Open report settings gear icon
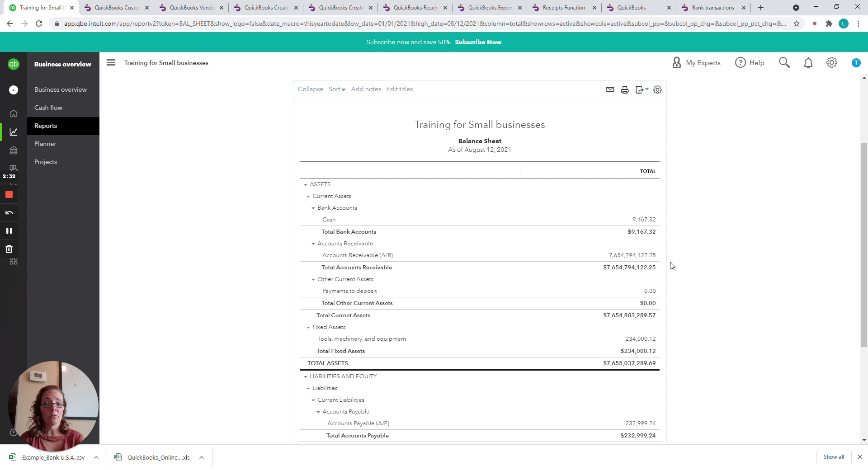 pos(657,89)
